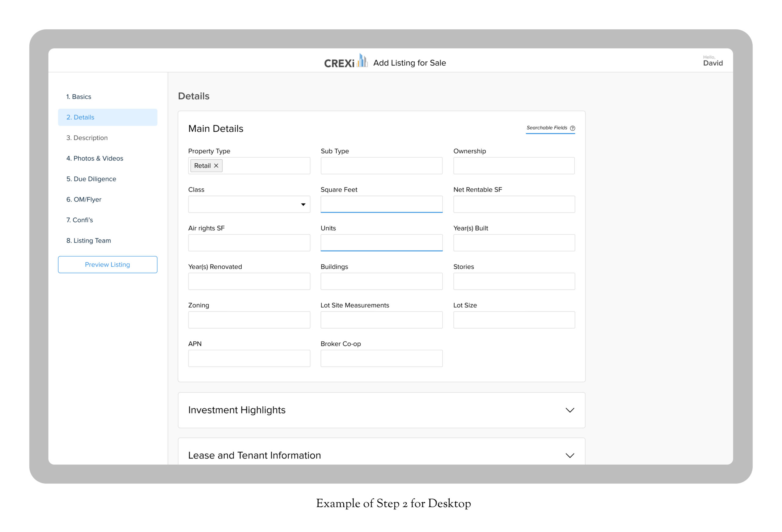The width and height of the screenshot is (782, 532).
Task: Expand Lease and Tenant Information section
Action: [569, 455]
